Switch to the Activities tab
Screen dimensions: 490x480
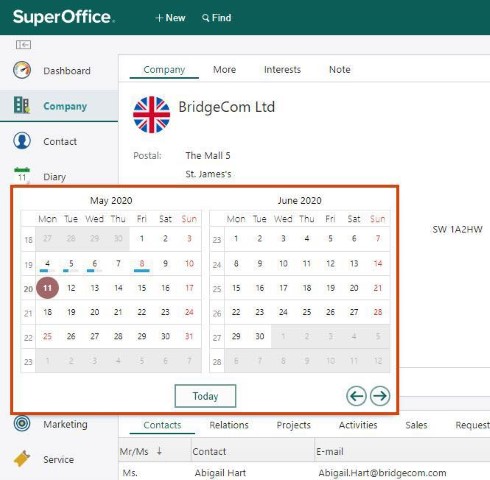point(358,425)
